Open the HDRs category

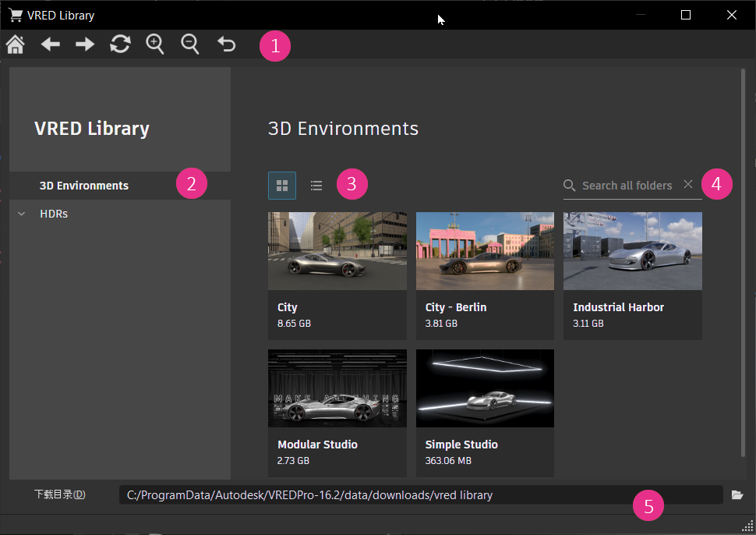[x=54, y=214]
